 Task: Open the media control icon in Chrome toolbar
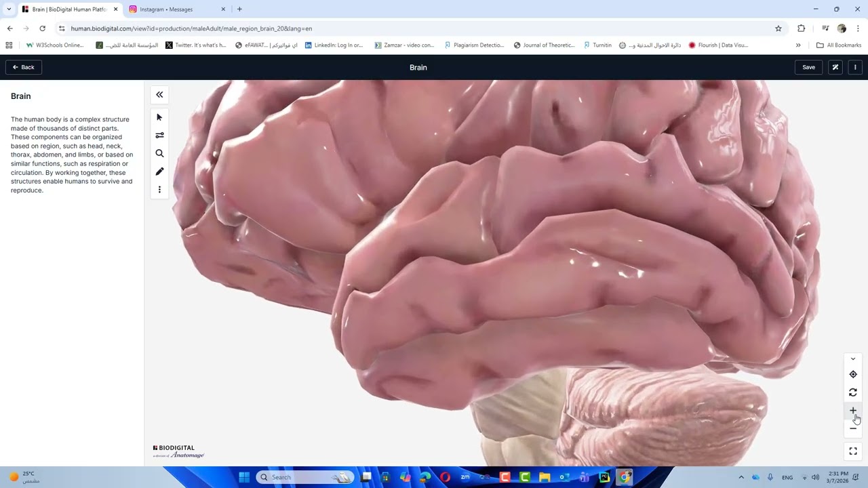coord(825,28)
